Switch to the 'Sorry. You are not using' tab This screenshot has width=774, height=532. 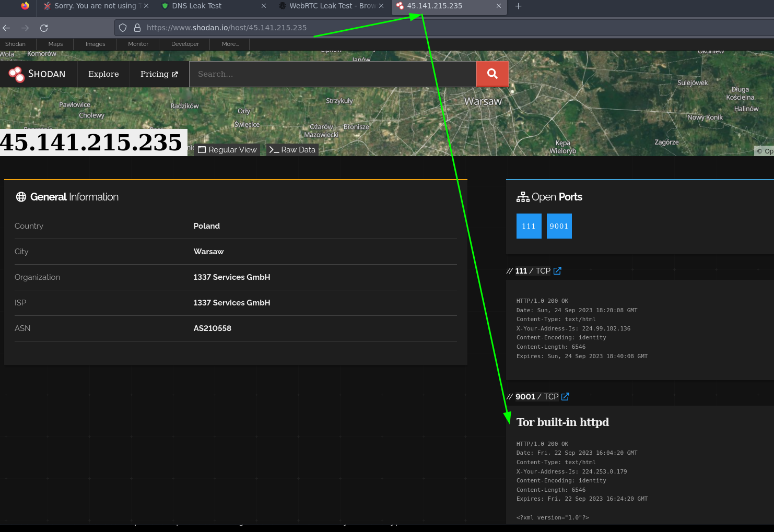tap(97, 6)
